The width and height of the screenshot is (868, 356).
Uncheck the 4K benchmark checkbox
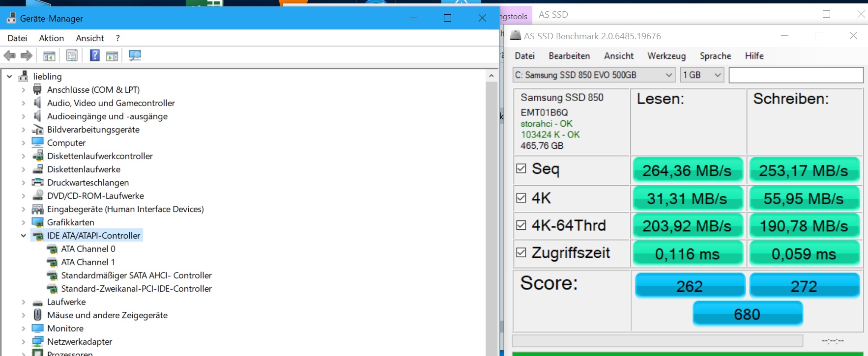[521, 198]
